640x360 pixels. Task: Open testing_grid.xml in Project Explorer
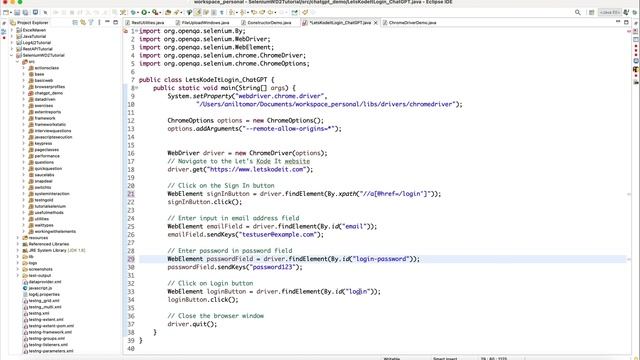click(x=44, y=300)
